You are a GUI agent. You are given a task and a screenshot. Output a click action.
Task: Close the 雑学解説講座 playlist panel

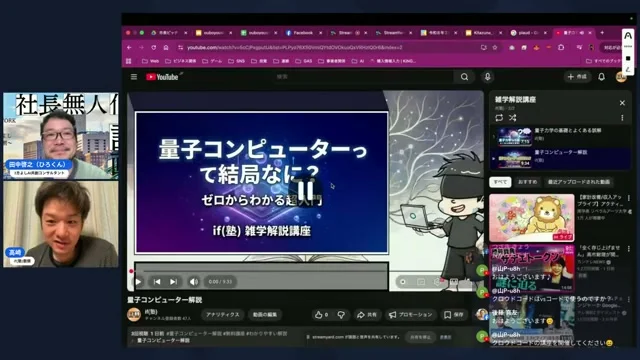622,103
